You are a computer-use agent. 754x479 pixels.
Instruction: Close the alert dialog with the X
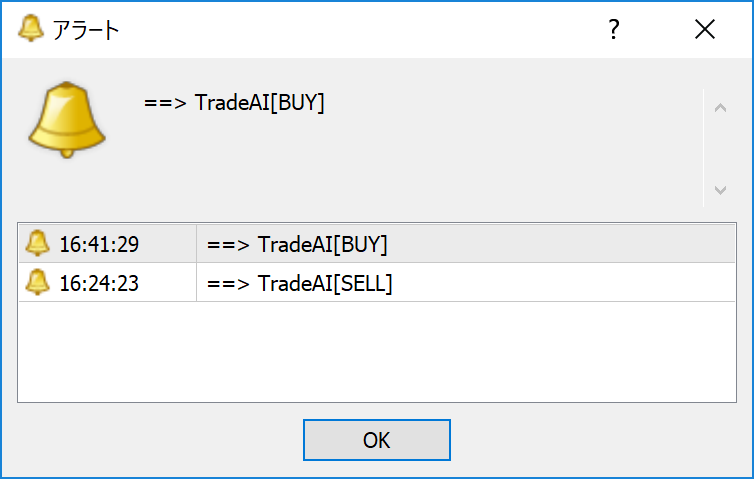705,30
